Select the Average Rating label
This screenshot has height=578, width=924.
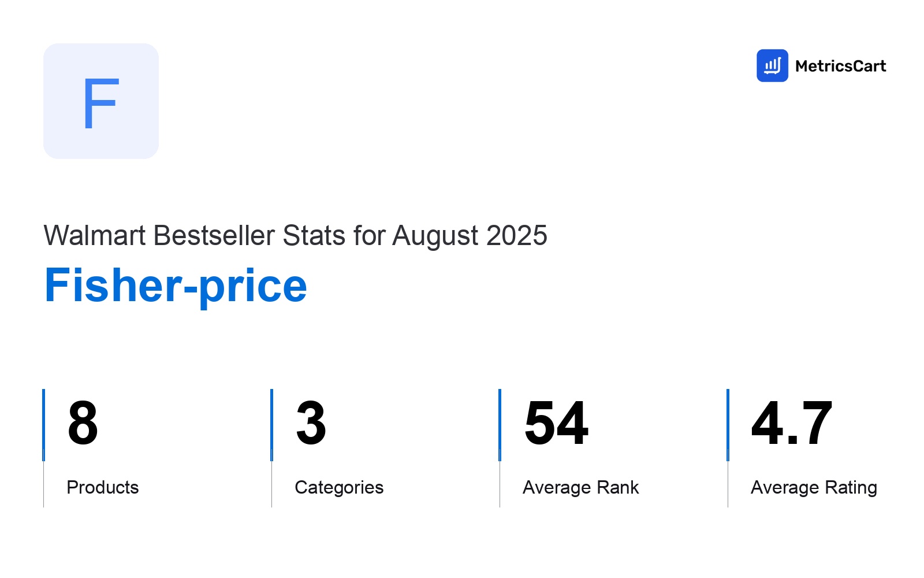pos(814,487)
